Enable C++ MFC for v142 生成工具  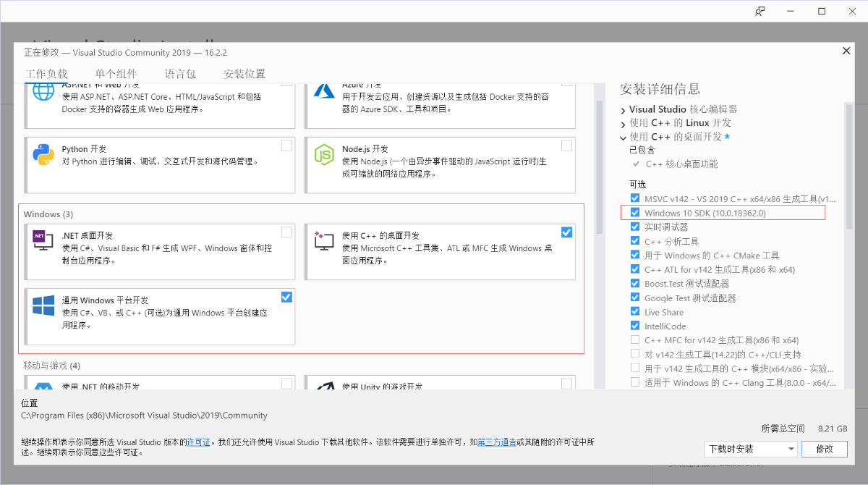(x=635, y=339)
